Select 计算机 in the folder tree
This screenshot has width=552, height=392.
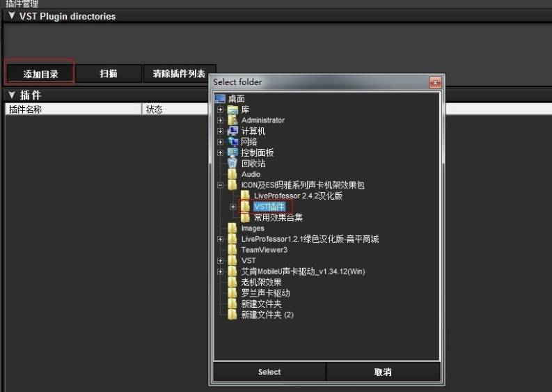[253, 131]
